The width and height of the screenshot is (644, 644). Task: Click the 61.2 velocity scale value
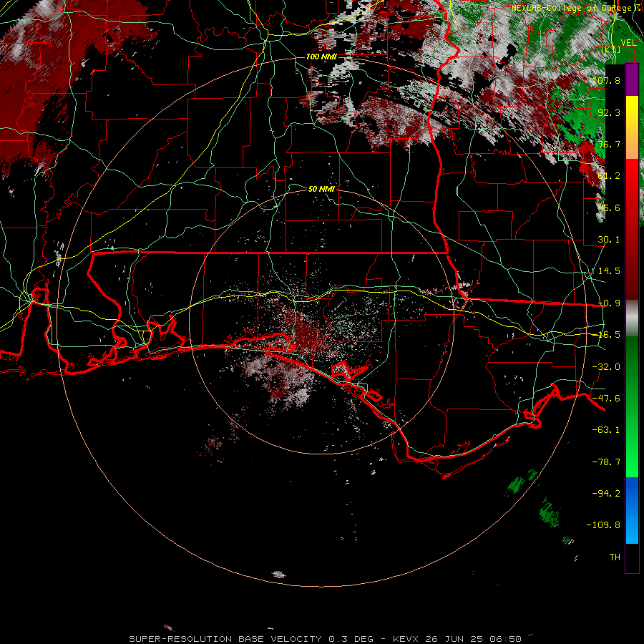pos(609,176)
